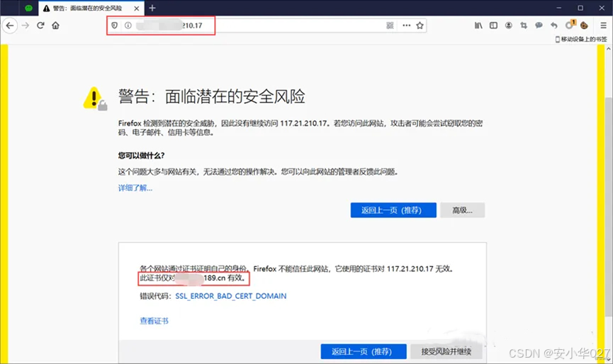The width and height of the screenshot is (613, 364).
Task: Maximize the Firefox window
Action: click(x=580, y=8)
